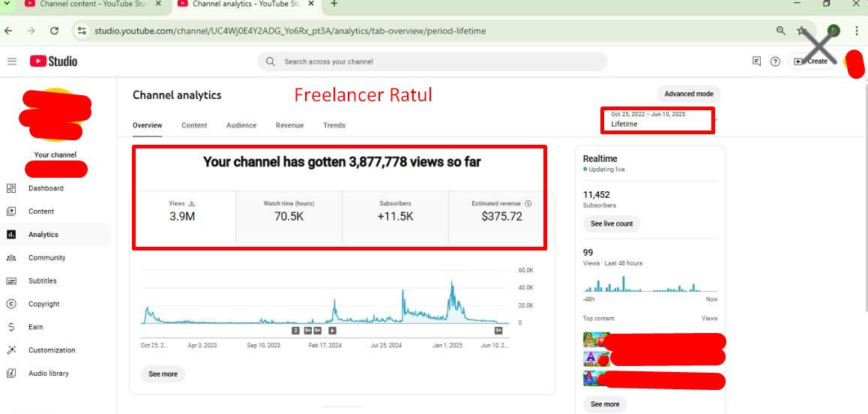The height and width of the screenshot is (414, 868).
Task: Select the Subtitles sidebar icon
Action: 11,281
